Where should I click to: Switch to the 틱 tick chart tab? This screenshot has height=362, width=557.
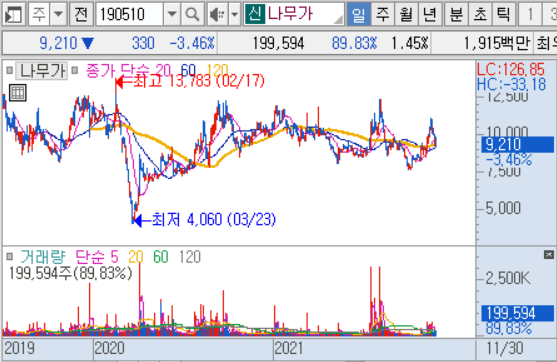pyautogui.click(x=503, y=14)
